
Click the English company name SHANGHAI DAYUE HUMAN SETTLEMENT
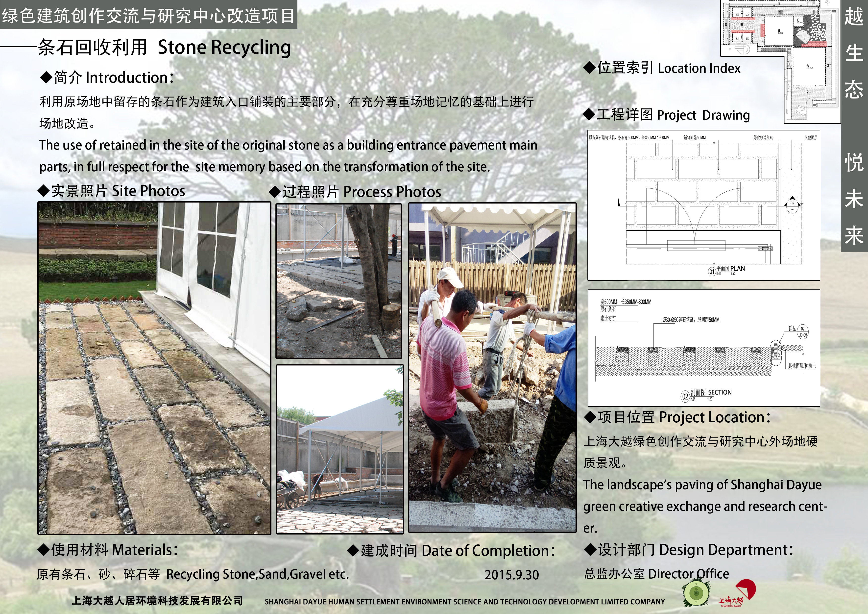point(465,602)
